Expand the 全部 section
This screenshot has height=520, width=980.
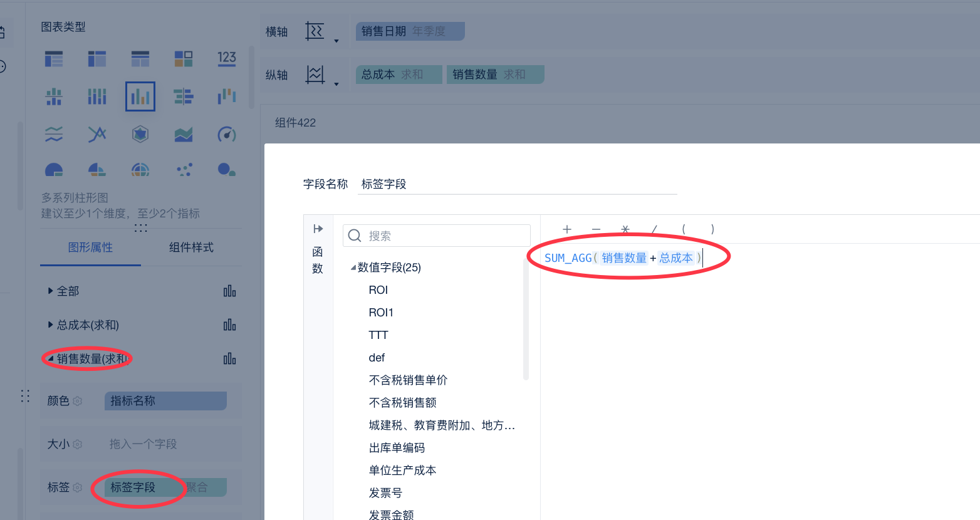(50, 291)
